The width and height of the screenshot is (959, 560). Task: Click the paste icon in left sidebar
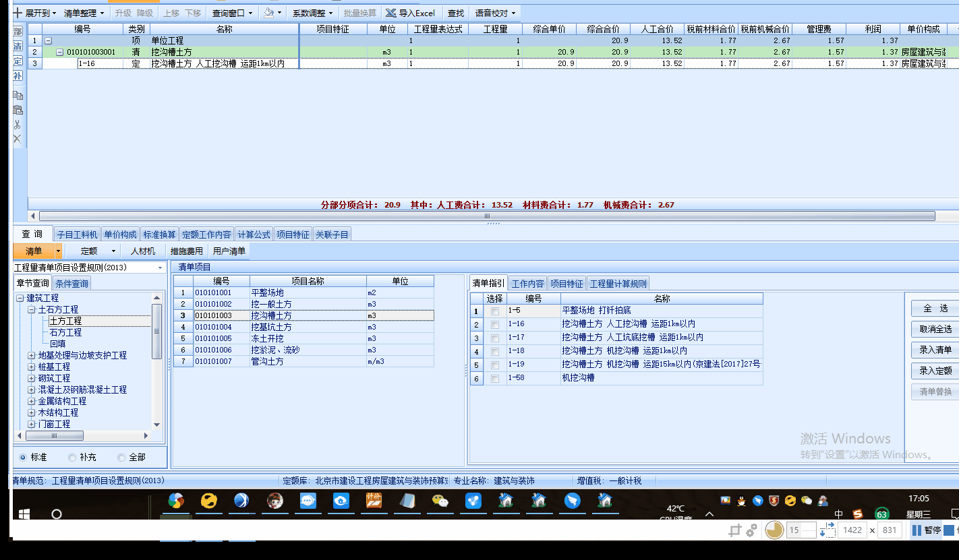[18, 110]
